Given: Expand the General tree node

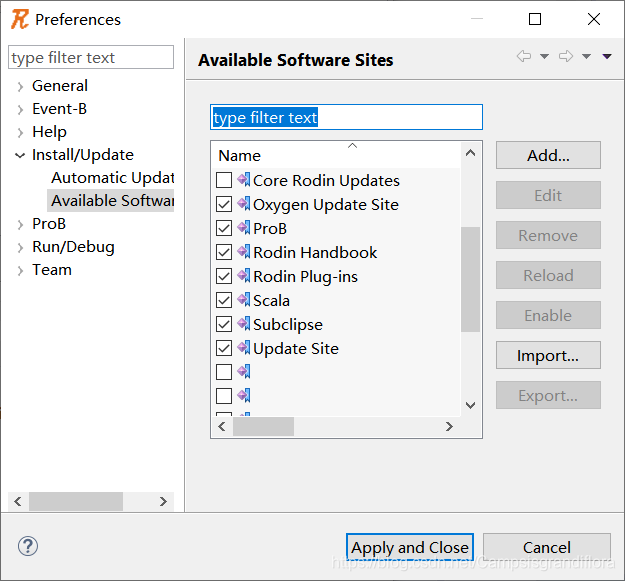Looking at the screenshot, I should [20, 86].
